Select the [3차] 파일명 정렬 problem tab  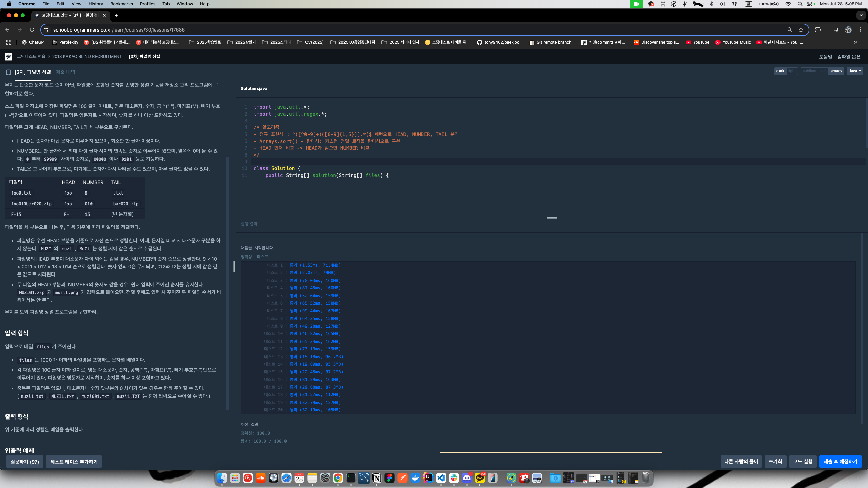point(33,72)
